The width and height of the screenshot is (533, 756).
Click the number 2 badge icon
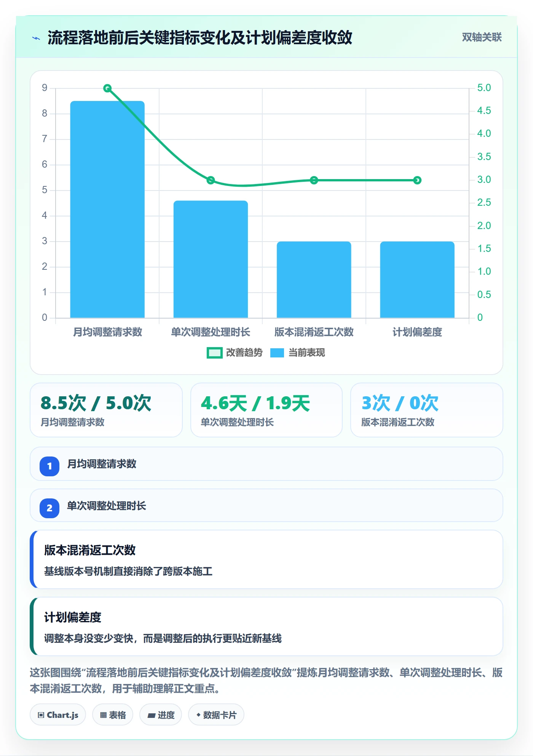pos(49,508)
